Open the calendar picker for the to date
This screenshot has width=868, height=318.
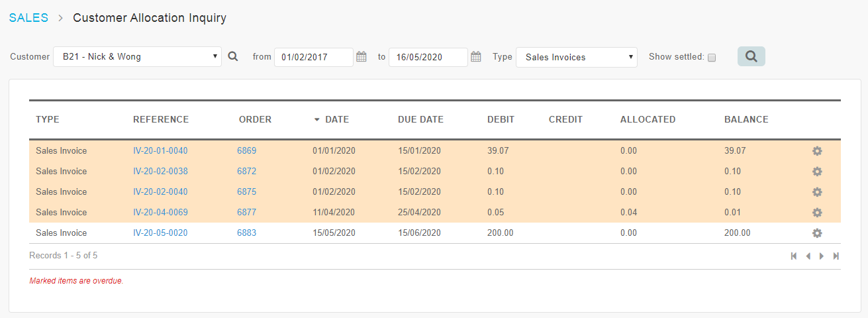click(x=476, y=57)
